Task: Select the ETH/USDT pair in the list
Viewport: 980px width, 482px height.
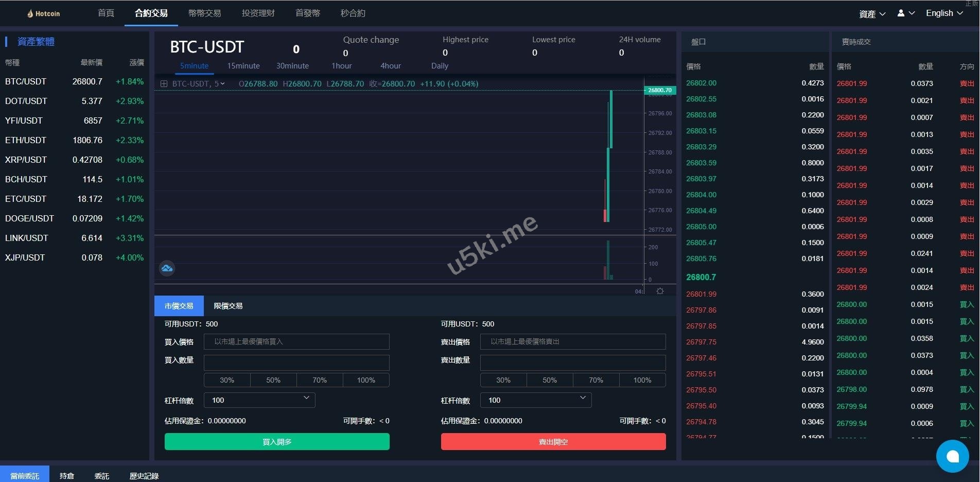Action: click(26, 140)
